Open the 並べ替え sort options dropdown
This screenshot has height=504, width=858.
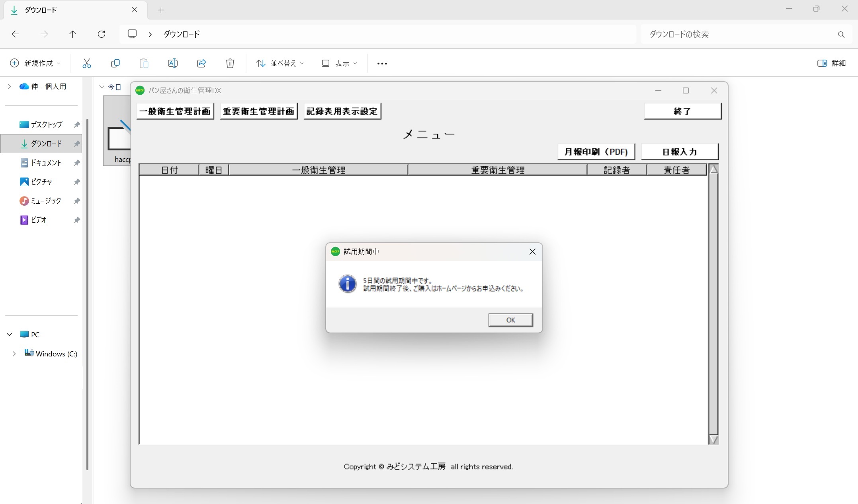click(x=279, y=63)
